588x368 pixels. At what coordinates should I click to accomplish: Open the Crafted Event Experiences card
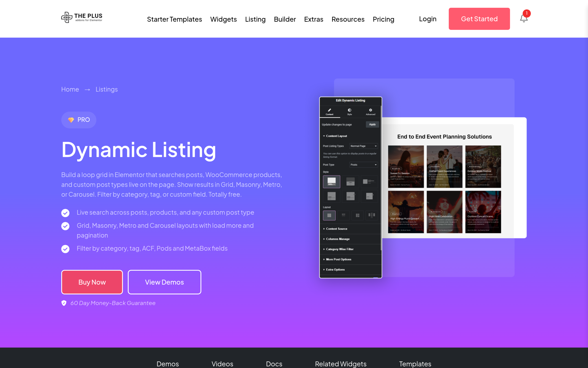coord(444,167)
